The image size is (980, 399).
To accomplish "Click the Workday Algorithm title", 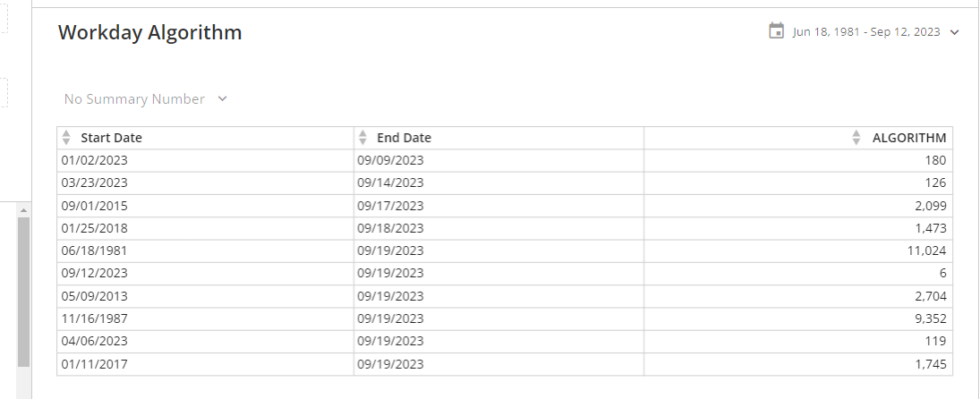I will pyautogui.click(x=149, y=33).
